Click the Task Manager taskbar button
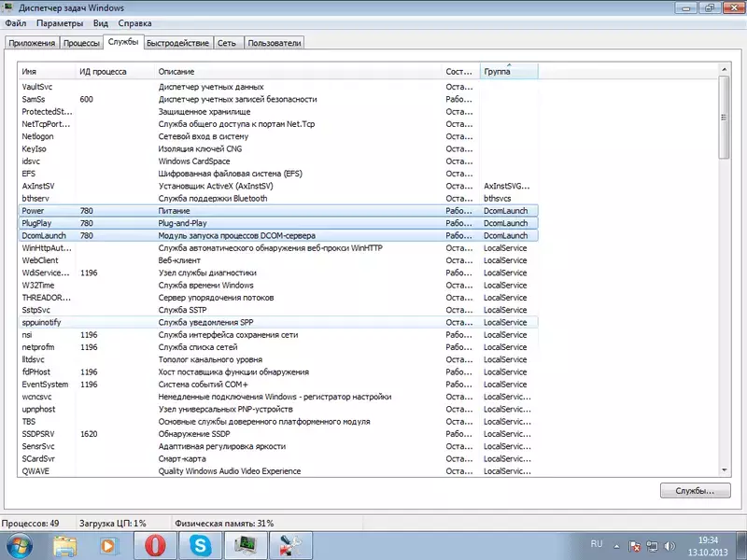 [x=245, y=546]
